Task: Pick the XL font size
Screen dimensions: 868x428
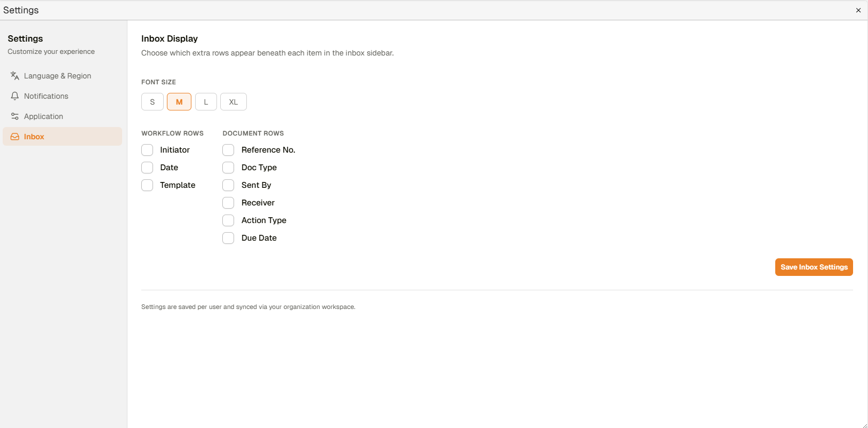Action: coord(234,102)
